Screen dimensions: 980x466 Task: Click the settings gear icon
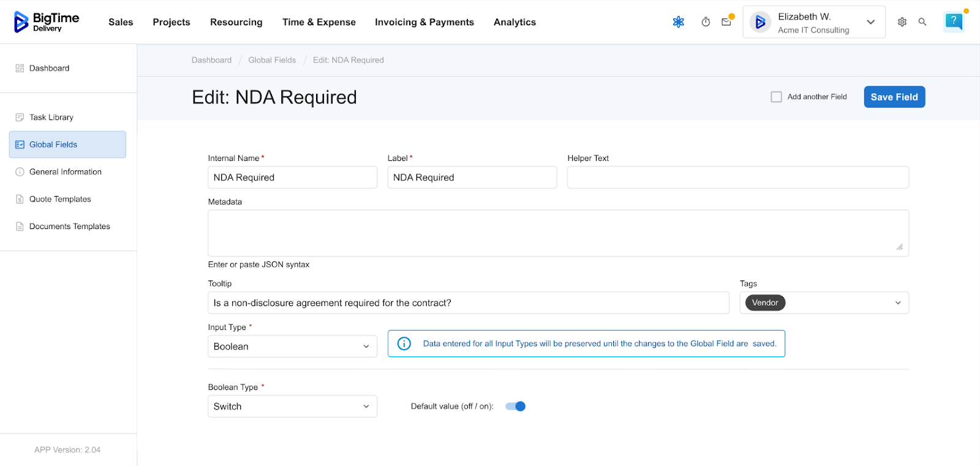(902, 22)
